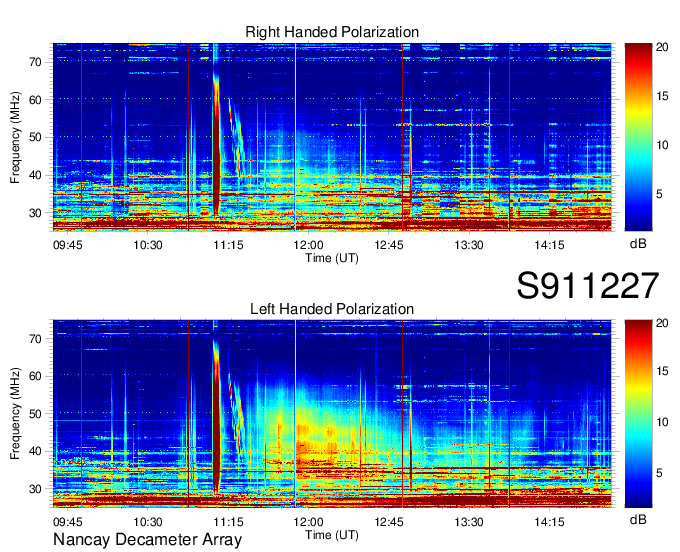Click the 20 tick on Left Handed color bar
Image resolution: width=680 pixels, height=552 pixels.
point(662,323)
